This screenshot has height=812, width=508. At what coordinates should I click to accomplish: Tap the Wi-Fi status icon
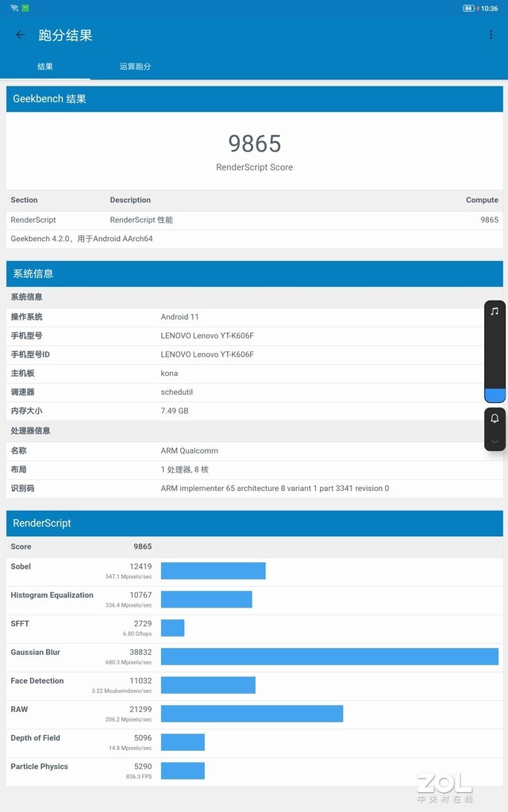click(14, 8)
